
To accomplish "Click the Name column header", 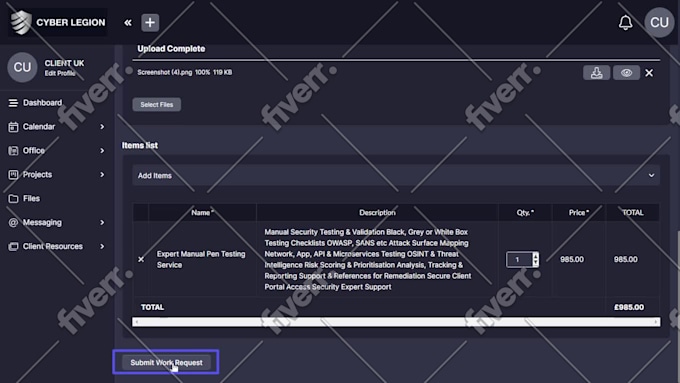I will 203,213.
